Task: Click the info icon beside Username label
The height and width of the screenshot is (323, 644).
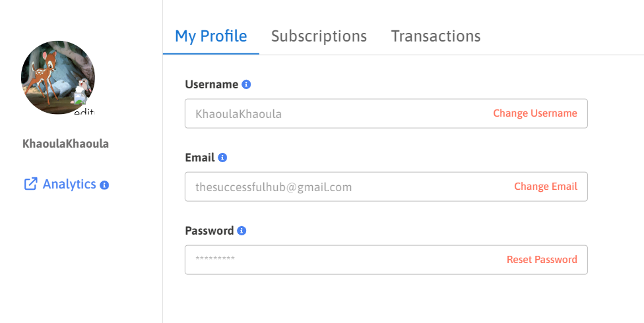Action: pyautogui.click(x=246, y=84)
